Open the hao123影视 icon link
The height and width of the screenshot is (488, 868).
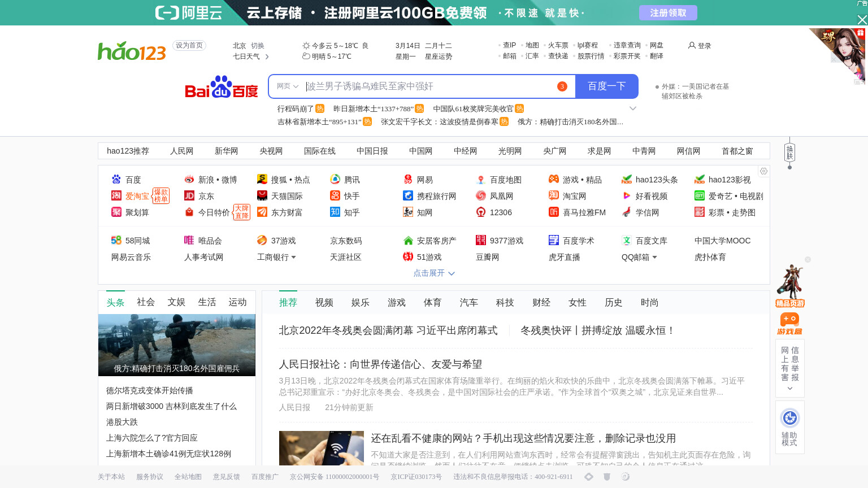(x=699, y=179)
